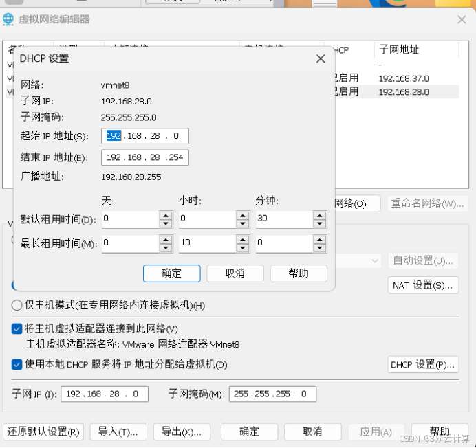Click 还原默认设置 button

(43, 432)
